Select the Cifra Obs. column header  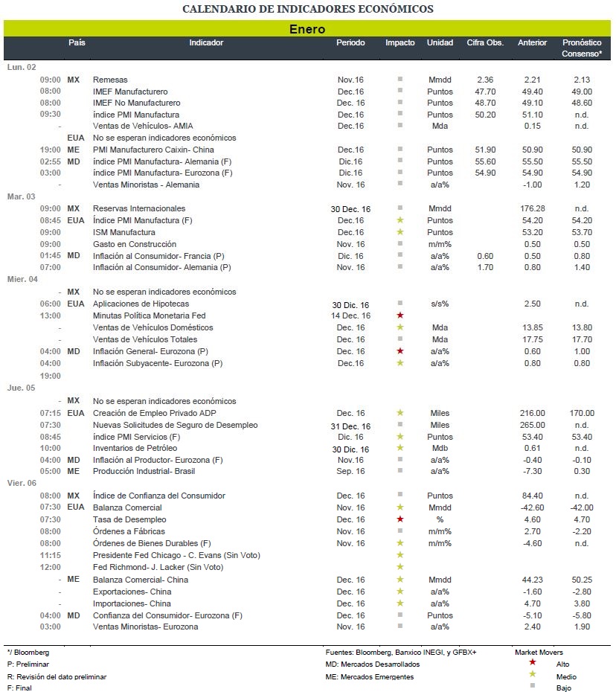(x=485, y=43)
